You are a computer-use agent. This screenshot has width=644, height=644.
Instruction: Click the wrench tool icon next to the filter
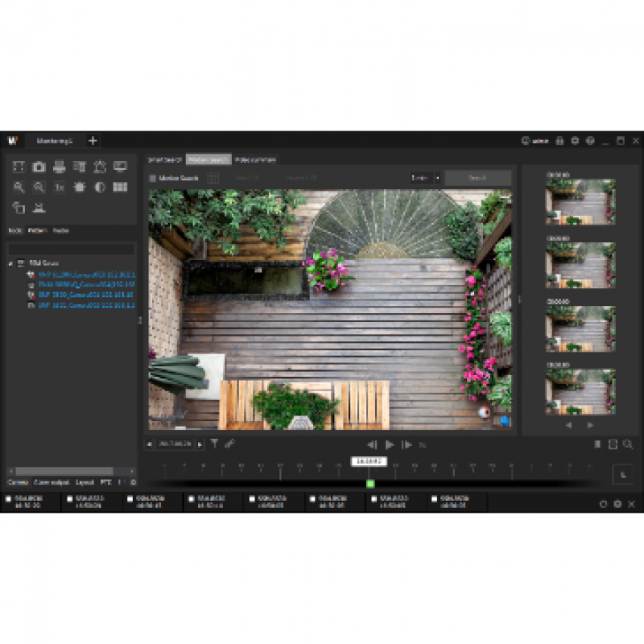tap(229, 444)
